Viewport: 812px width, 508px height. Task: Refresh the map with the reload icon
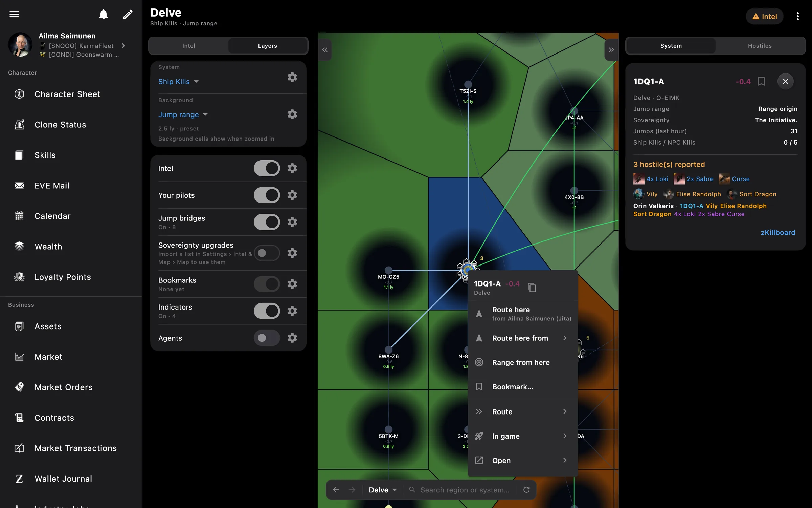coord(526,490)
